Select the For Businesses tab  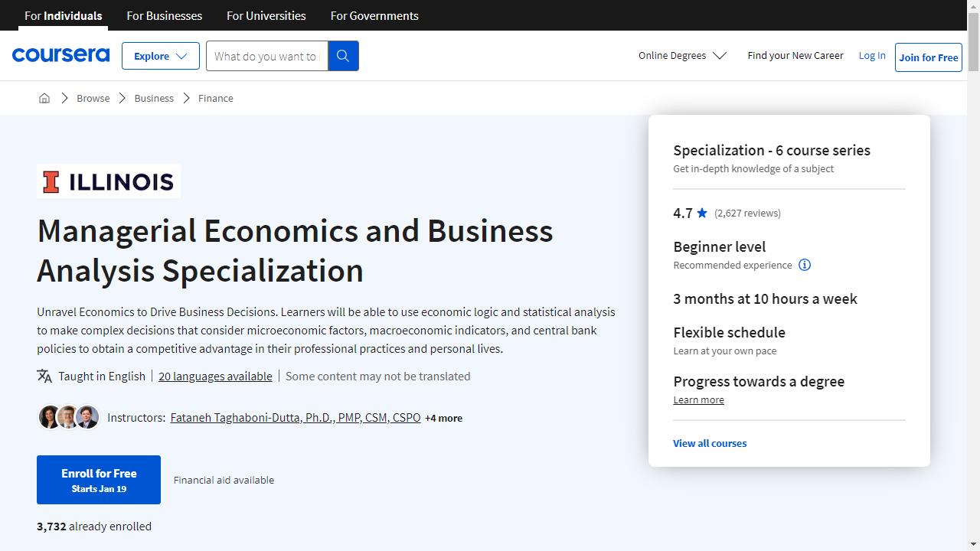click(x=165, y=15)
